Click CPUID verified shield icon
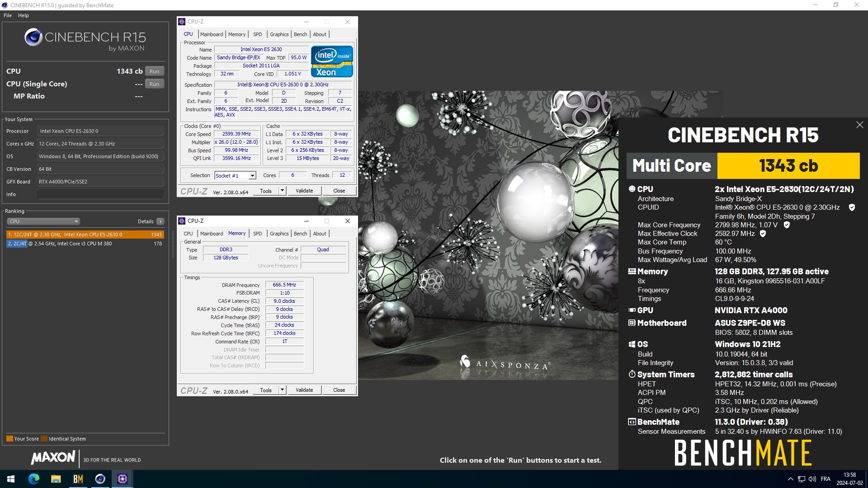 tap(852, 207)
